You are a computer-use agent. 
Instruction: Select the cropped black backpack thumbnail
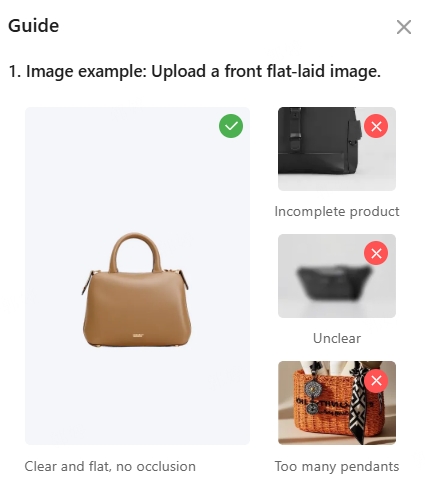337,149
